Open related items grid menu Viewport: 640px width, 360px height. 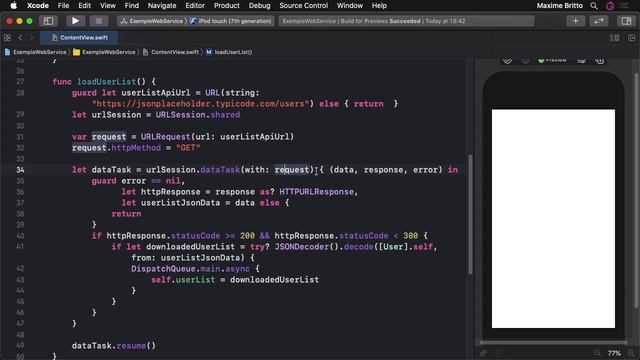coord(7,38)
